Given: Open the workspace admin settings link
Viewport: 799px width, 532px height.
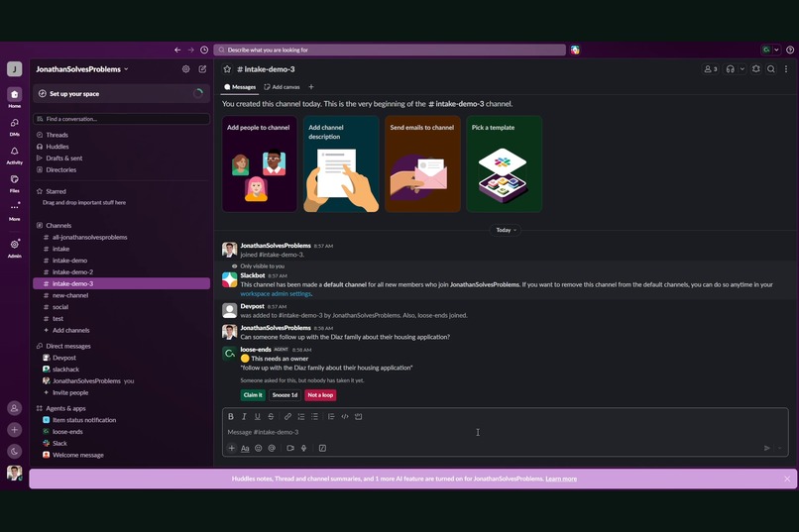Looking at the screenshot, I should pyautogui.click(x=276, y=294).
